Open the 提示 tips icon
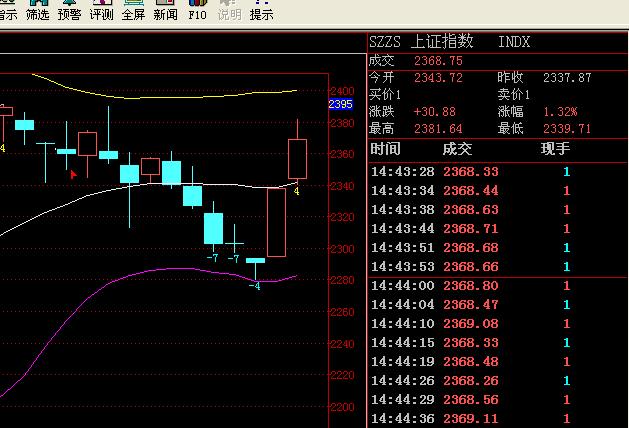This screenshot has height=428, width=629. pos(261,11)
